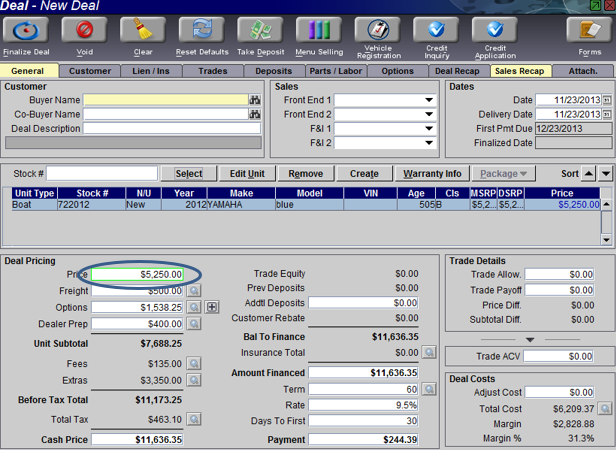Open the Deal Recap tab
Viewport: 616px width, 450px height.
point(457,71)
